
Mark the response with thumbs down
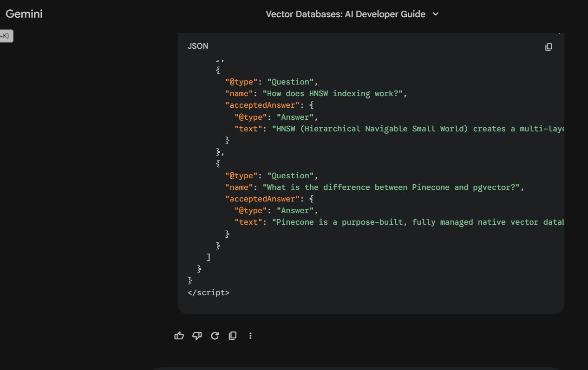[197, 336]
